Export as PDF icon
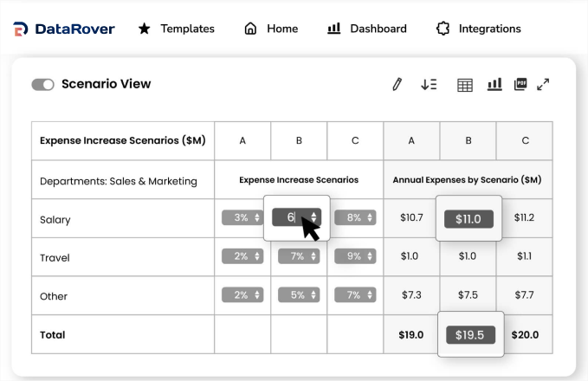 [520, 84]
